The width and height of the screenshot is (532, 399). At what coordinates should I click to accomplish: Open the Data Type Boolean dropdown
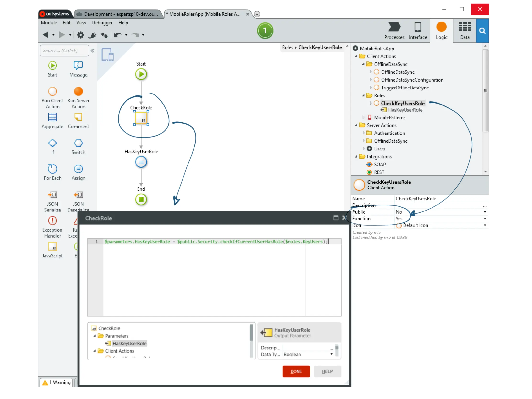pos(331,354)
